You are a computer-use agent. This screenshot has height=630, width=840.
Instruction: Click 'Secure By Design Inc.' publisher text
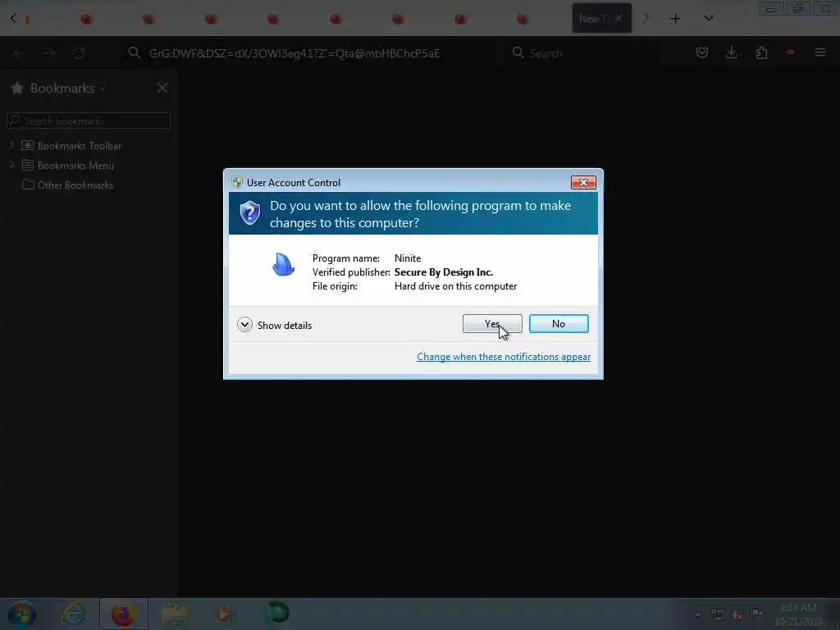coord(444,272)
